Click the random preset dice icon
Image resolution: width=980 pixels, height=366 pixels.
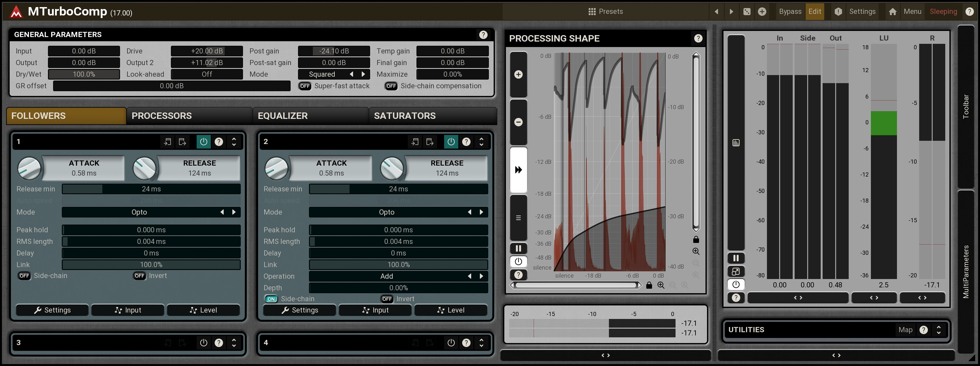pyautogui.click(x=747, y=11)
